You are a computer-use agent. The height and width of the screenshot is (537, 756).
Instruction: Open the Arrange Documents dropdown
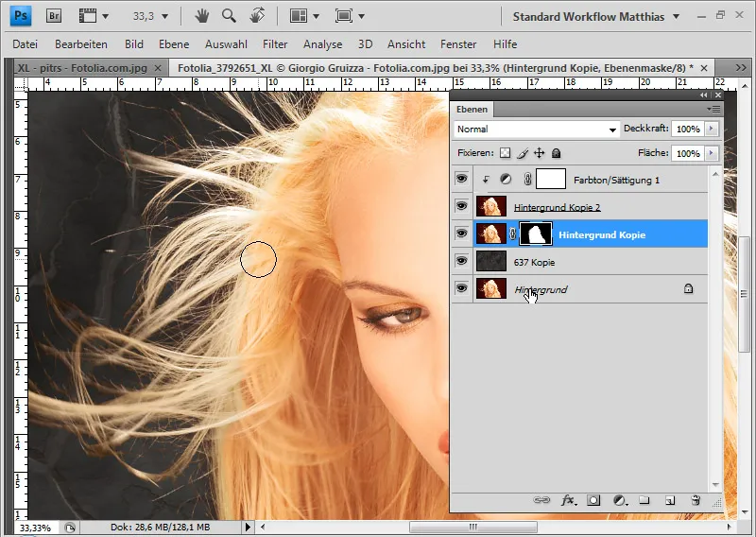(x=304, y=16)
